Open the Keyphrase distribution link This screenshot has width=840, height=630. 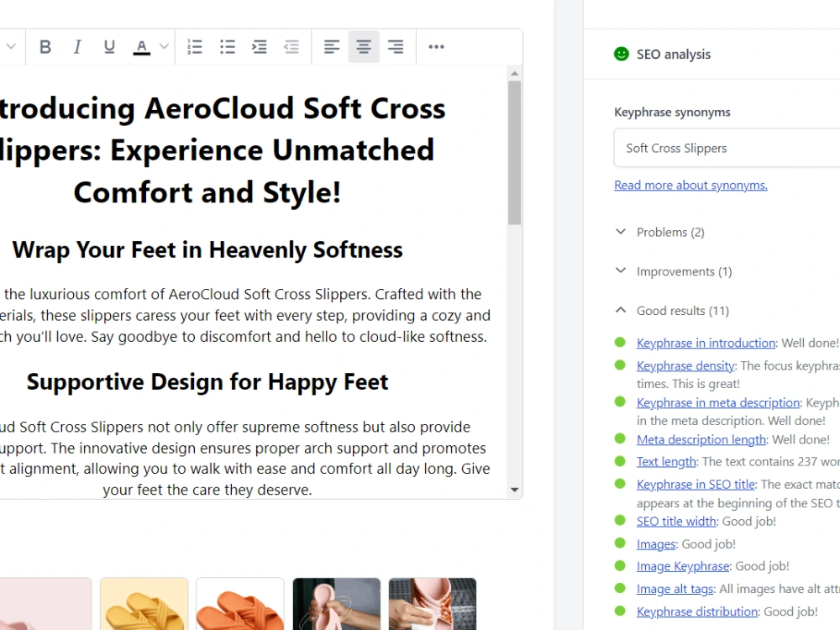click(x=697, y=612)
